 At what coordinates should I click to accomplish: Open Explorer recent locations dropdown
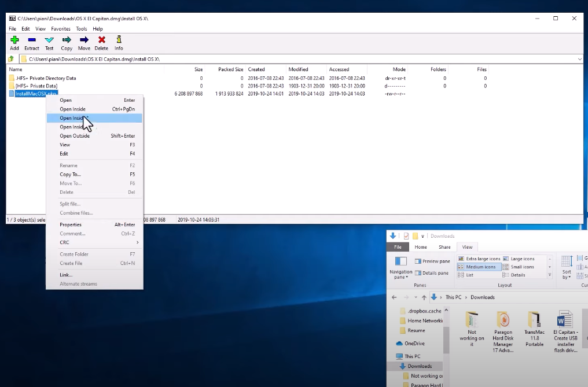416,297
